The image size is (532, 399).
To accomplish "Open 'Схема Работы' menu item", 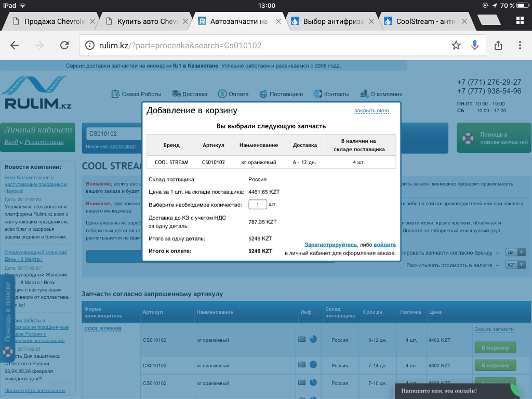I will (137, 94).
